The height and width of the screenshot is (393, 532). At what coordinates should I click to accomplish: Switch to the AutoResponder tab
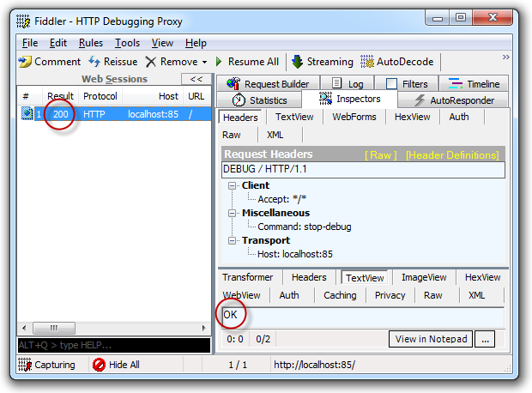tap(453, 100)
